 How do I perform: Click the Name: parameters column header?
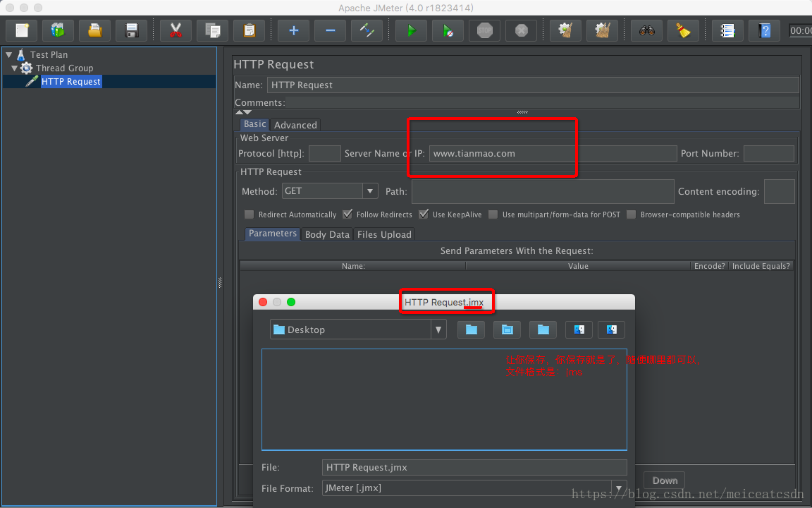pos(352,266)
